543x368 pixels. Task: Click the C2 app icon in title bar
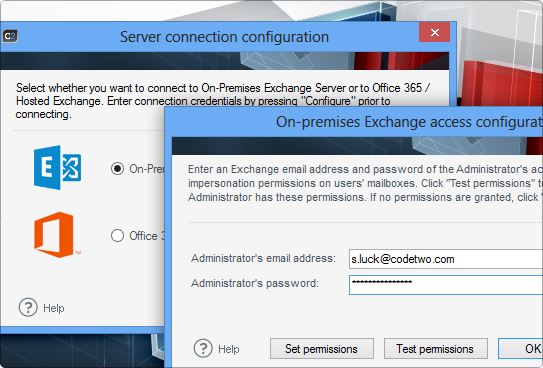[x=10, y=36]
